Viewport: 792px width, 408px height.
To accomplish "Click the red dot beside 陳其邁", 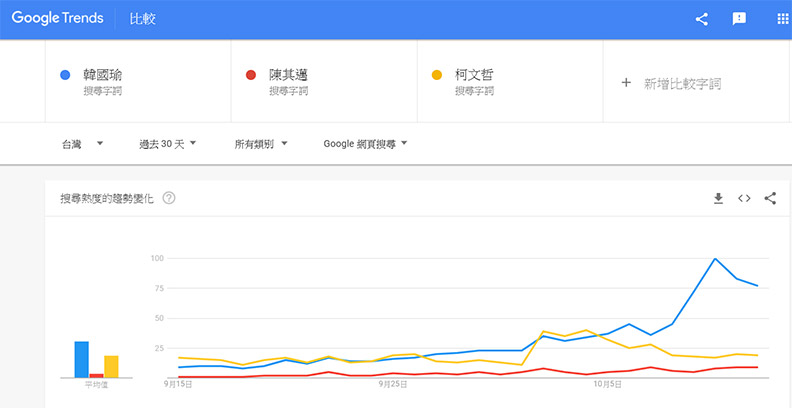I will 251,75.
